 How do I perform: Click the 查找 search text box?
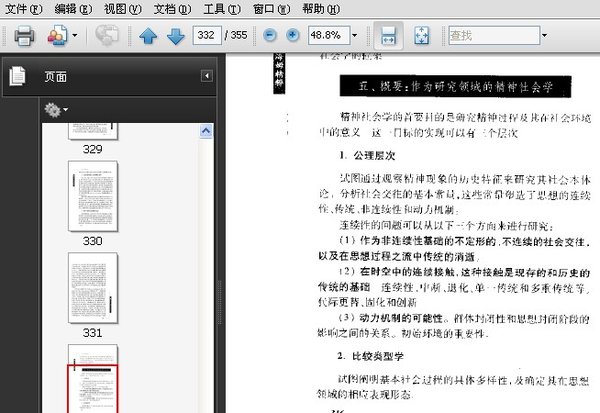click(x=490, y=36)
